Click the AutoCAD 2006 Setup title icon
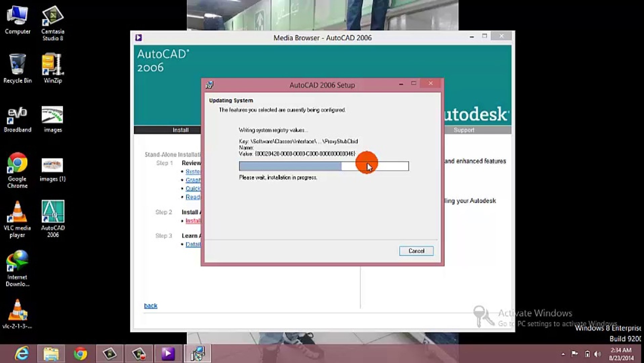Viewport: 644px width, 363px height. tap(209, 85)
